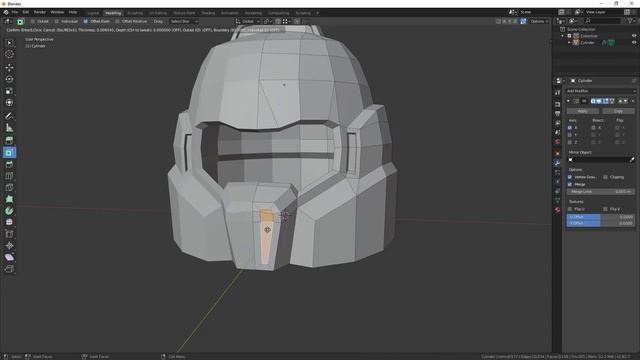This screenshot has width=640, height=360.
Task: Open the Modifiers wrench properties tab
Action: pyautogui.click(x=558, y=163)
